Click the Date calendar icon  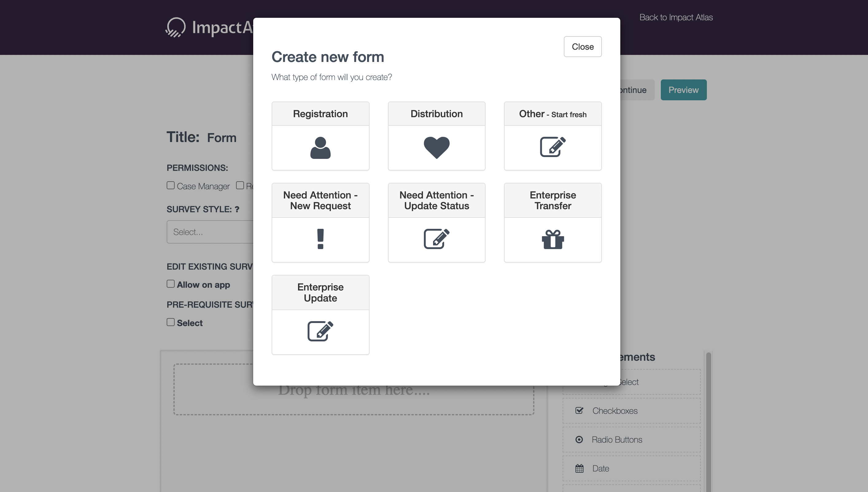click(579, 468)
